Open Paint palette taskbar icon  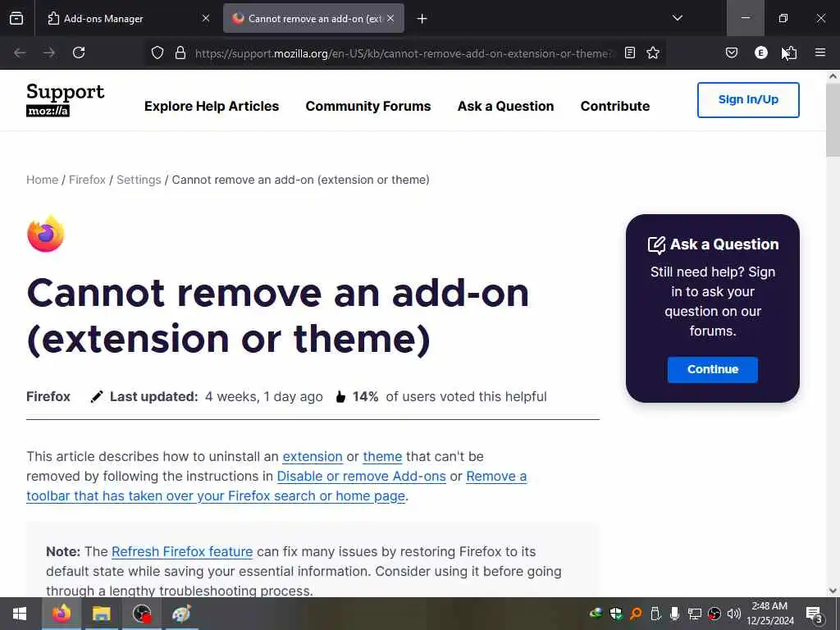click(x=181, y=614)
